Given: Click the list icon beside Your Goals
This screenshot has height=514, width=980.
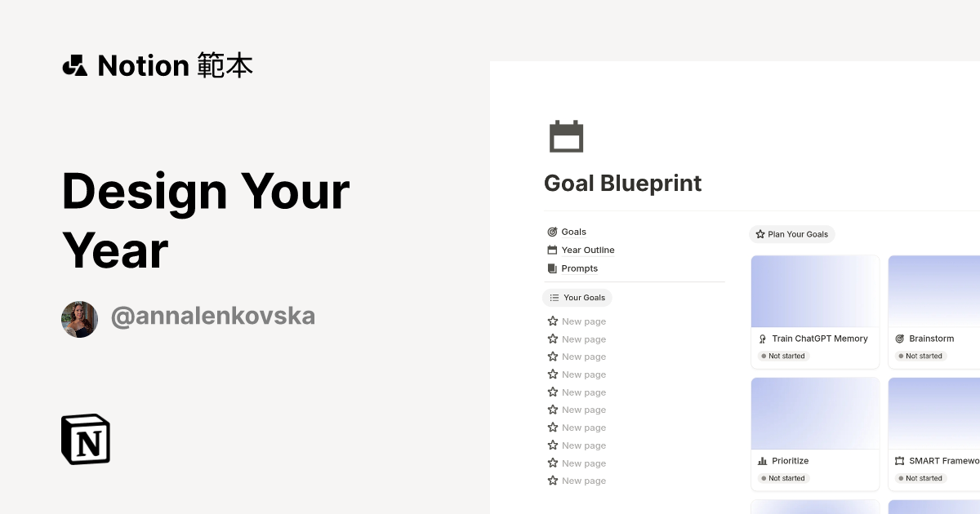Looking at the screenshot, I should 555,297.
